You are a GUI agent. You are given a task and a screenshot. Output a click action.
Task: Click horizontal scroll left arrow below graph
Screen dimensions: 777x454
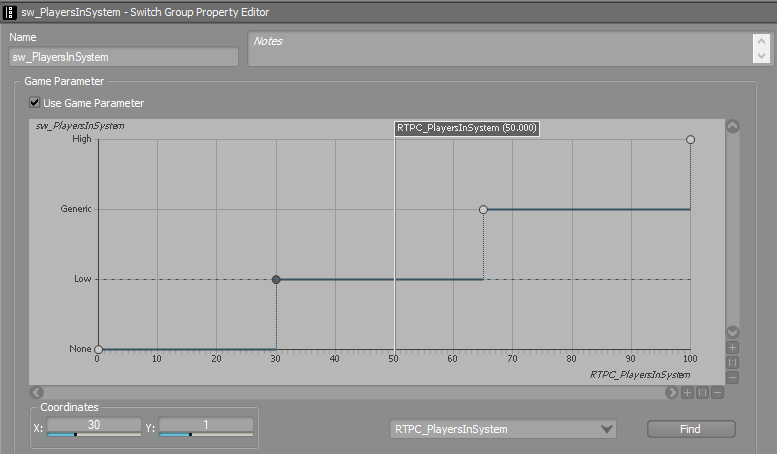37,393
